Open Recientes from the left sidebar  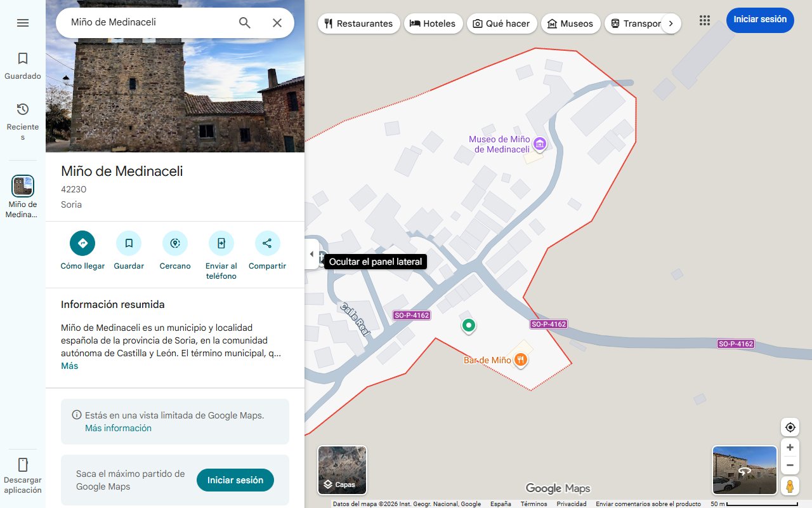(22, 116)
